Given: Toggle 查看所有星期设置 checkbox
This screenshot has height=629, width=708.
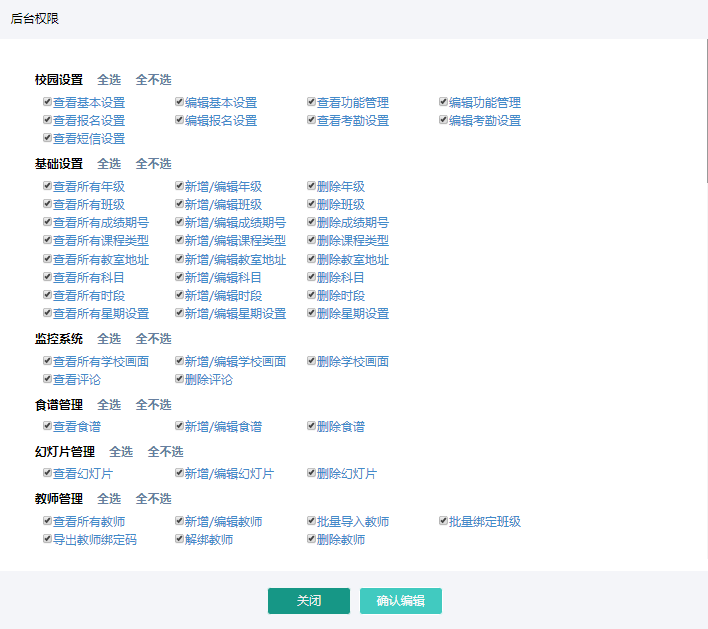Looking at the screenshot, I should click(47, 313).
